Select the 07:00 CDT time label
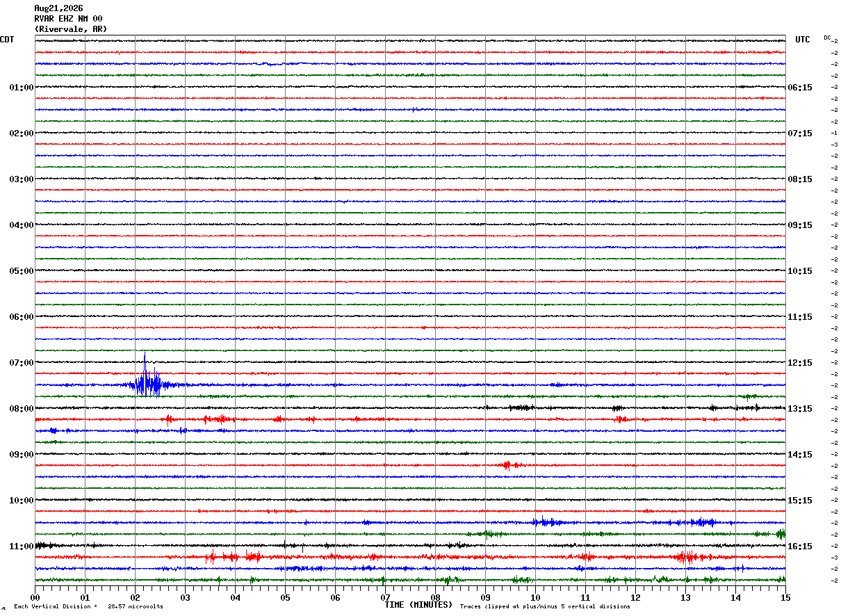The height and width of the screenshot is (616, 841). pyautogui.click(x=22, y=363)
